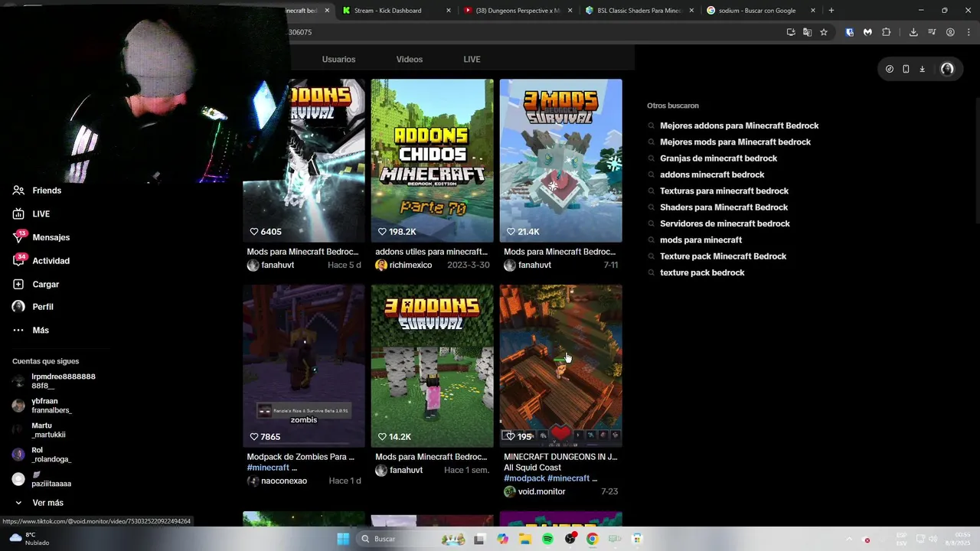Click the translate page icon
This screenshot has height=551, width=980.
(807, 32)
